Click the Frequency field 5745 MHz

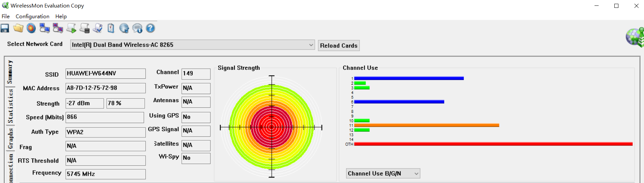pos(105,174)
